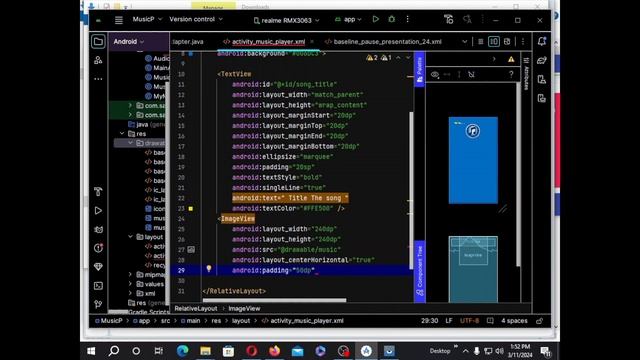The width and height of the screenshot is (640, 360).
Task: Open the Terminal tool window
Action: click(98, 286)
